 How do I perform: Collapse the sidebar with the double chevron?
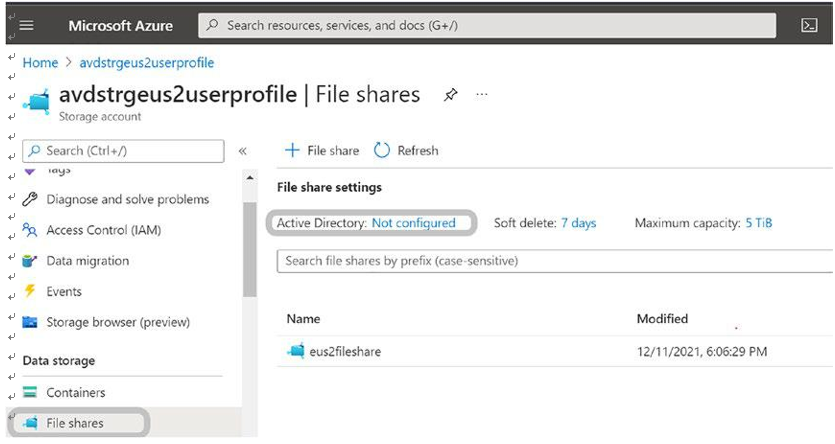tap(242, 151)
